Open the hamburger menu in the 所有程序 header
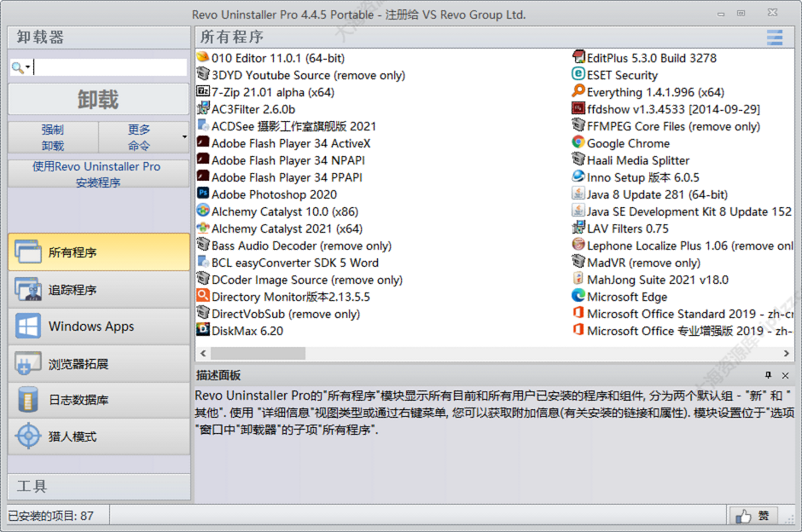Image resolution: width=802 pixels, height=532 pixels. click(x=775, y=38)
